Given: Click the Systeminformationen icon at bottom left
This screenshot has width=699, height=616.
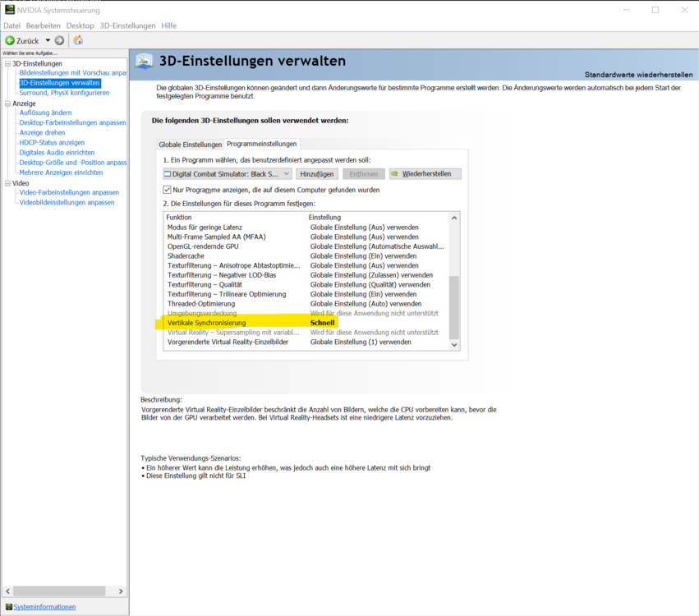Looking at the screenshot, I should point(9,606).
